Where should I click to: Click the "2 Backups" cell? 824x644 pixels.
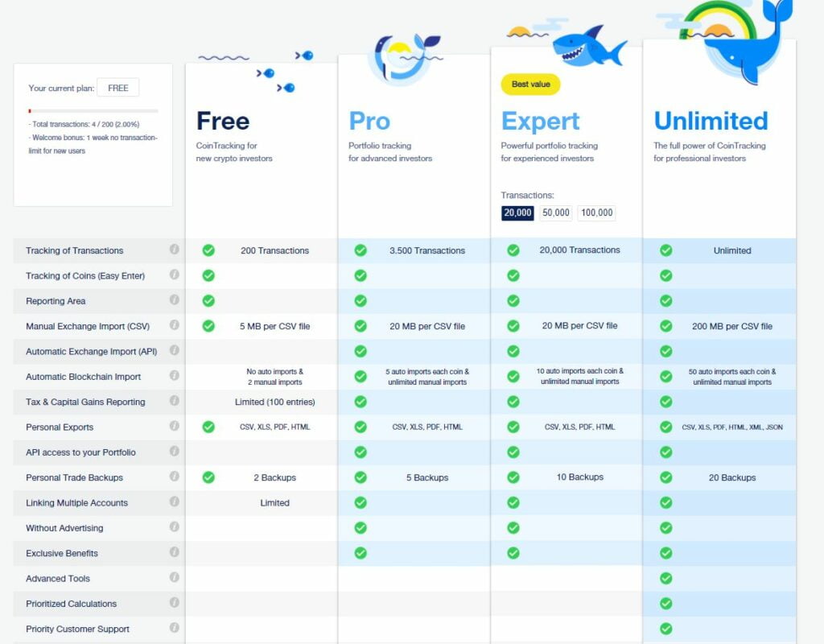275,478
